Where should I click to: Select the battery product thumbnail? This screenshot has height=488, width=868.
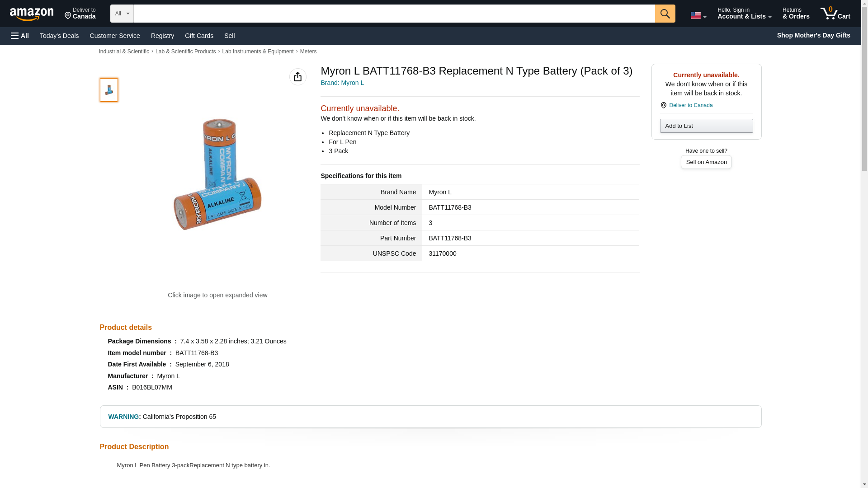[109, 89]
